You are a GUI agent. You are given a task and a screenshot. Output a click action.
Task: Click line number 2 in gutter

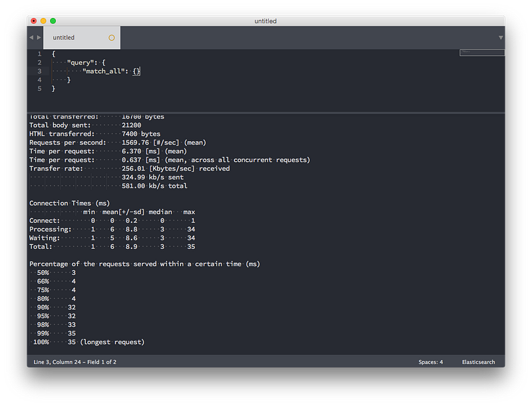click(39, 63)
